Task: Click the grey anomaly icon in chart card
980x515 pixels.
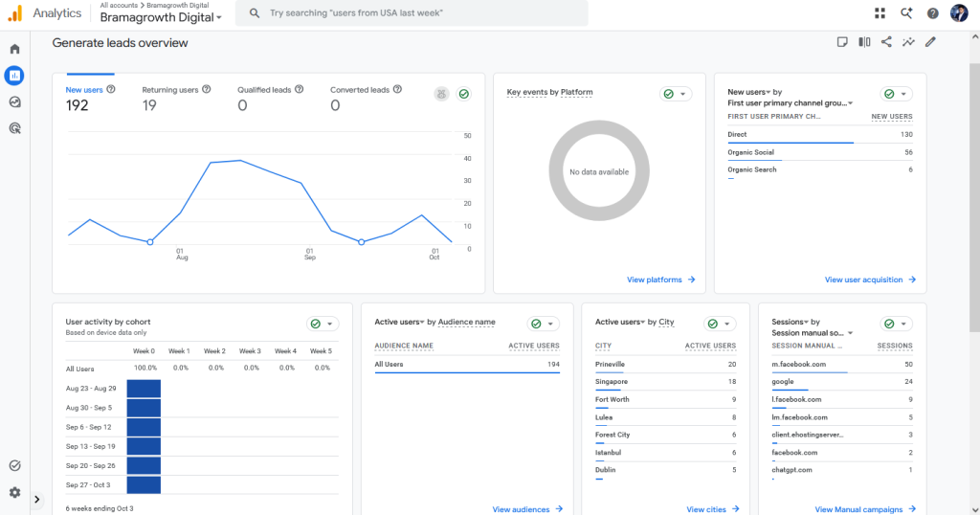Action: [441, 95]
